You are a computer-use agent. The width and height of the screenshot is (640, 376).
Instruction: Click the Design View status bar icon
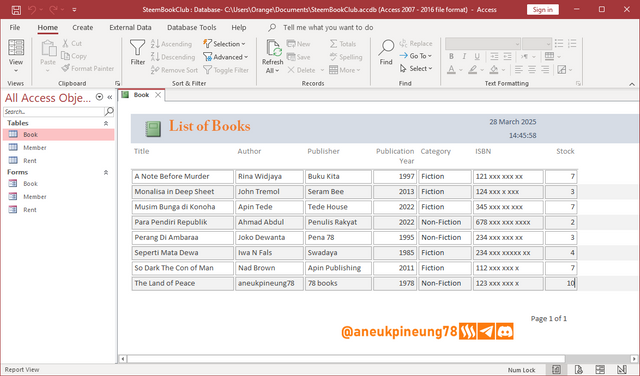coord(622,369)
